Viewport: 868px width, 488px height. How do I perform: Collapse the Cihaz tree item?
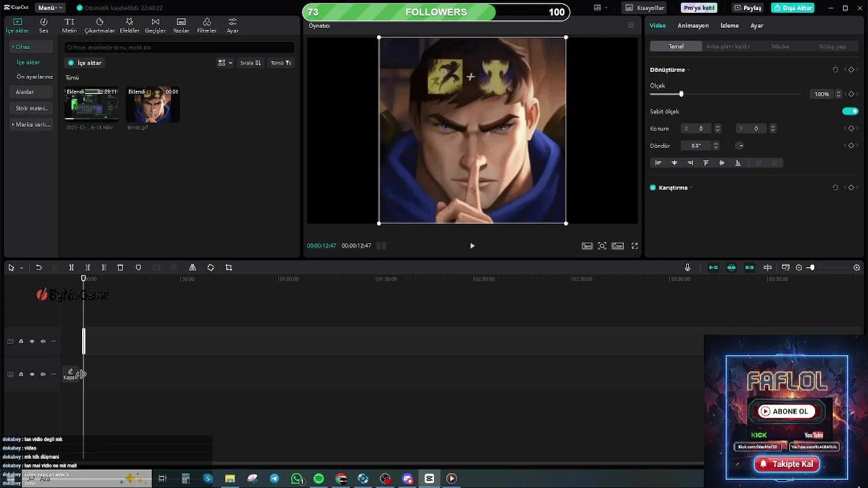(12, 47)
